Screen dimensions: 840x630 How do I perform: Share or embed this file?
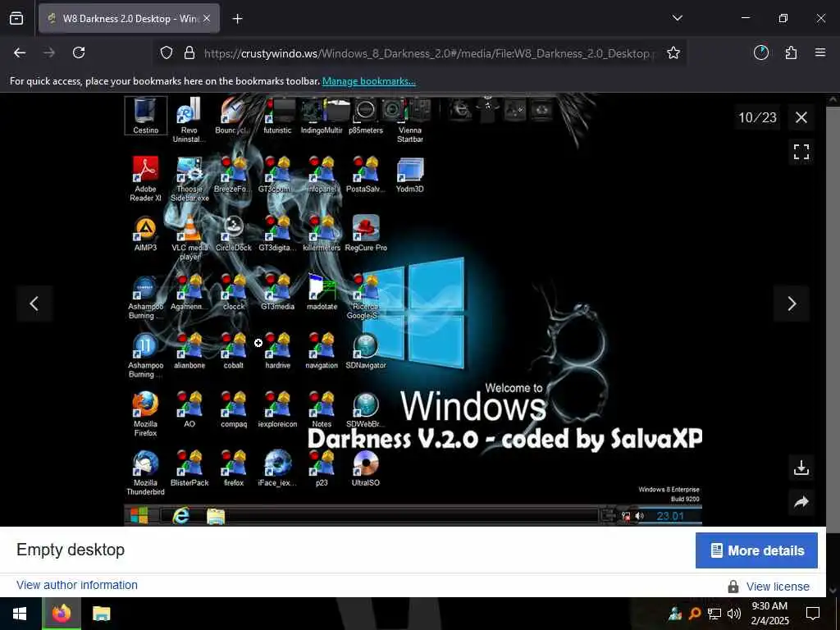[x=801, y=502]
